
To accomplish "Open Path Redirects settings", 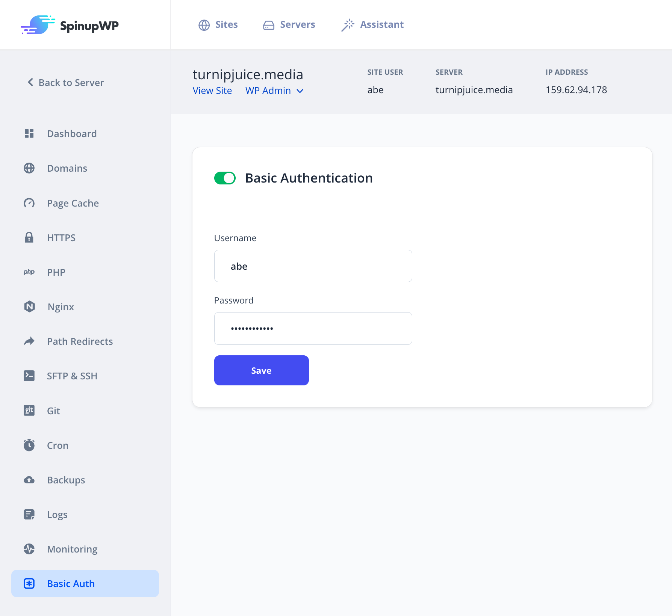I will tap(80, 341).
